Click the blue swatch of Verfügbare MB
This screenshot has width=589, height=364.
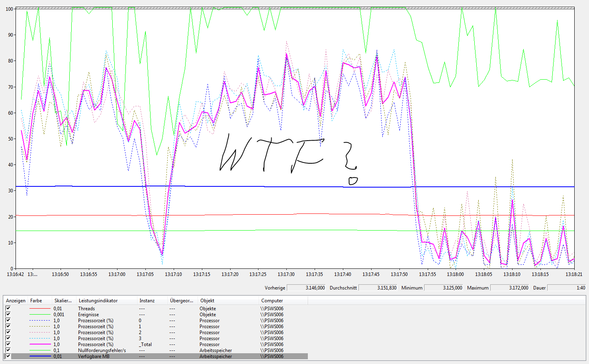(x=40, y=356)
